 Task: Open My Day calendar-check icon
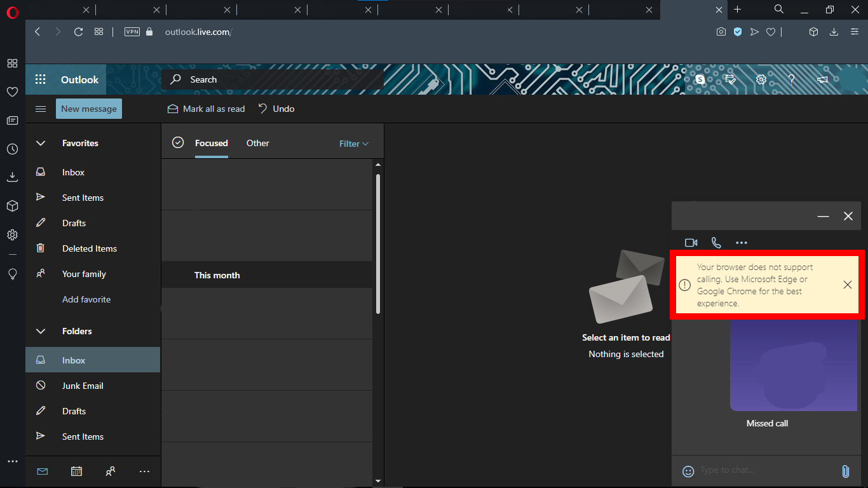731,79
